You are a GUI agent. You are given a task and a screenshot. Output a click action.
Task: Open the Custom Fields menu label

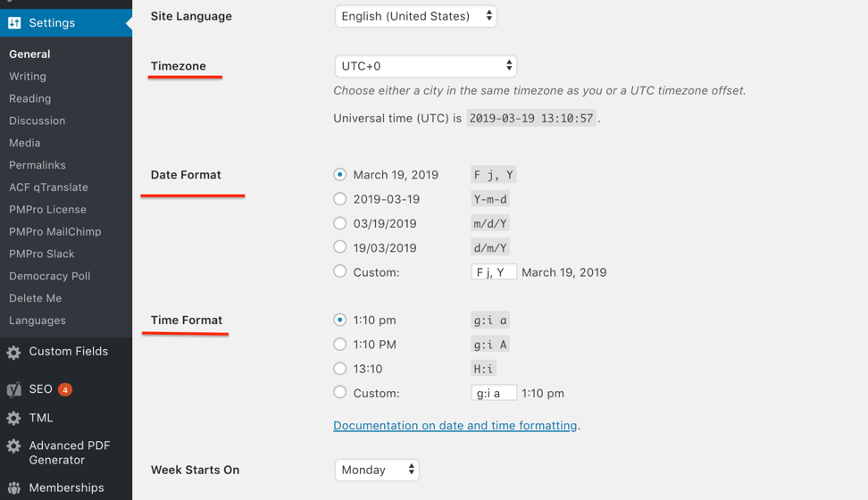click(69, 351)
